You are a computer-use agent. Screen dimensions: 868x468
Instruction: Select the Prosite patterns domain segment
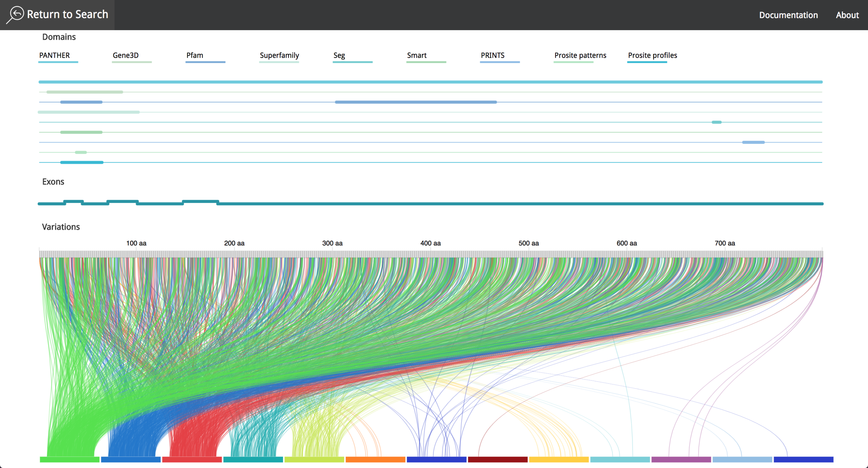click(x=81, y=153)
